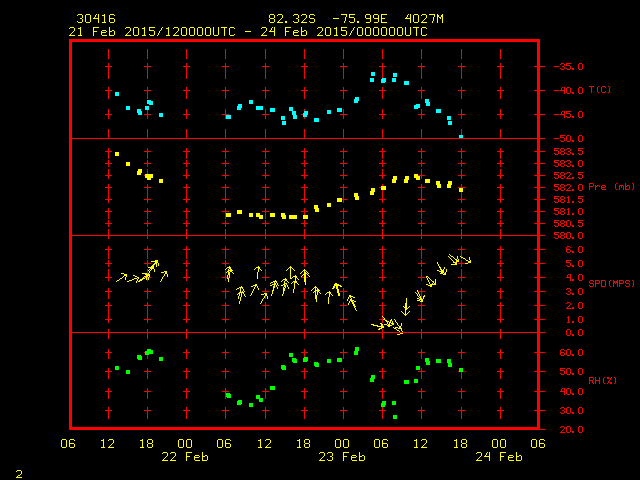Click the lowest cyan temperature data point
The image size is (640, 480).
coord(461,136)
